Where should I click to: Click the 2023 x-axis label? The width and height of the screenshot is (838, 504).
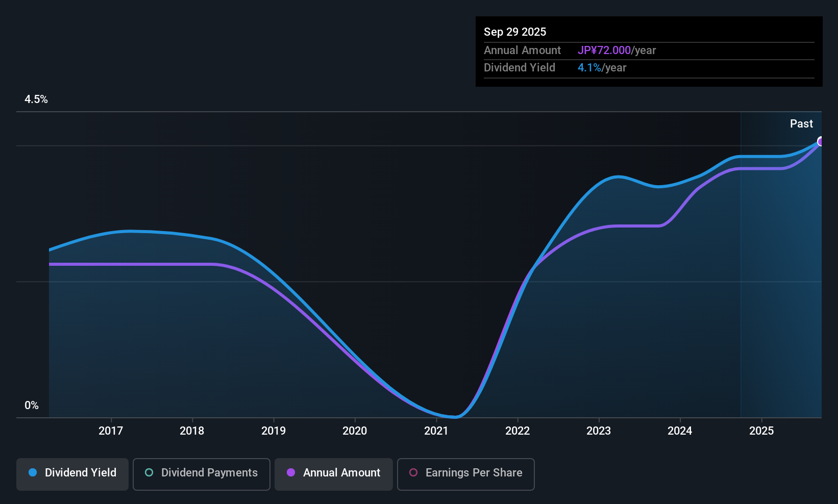pyautogui.click(x=599, y=431)
